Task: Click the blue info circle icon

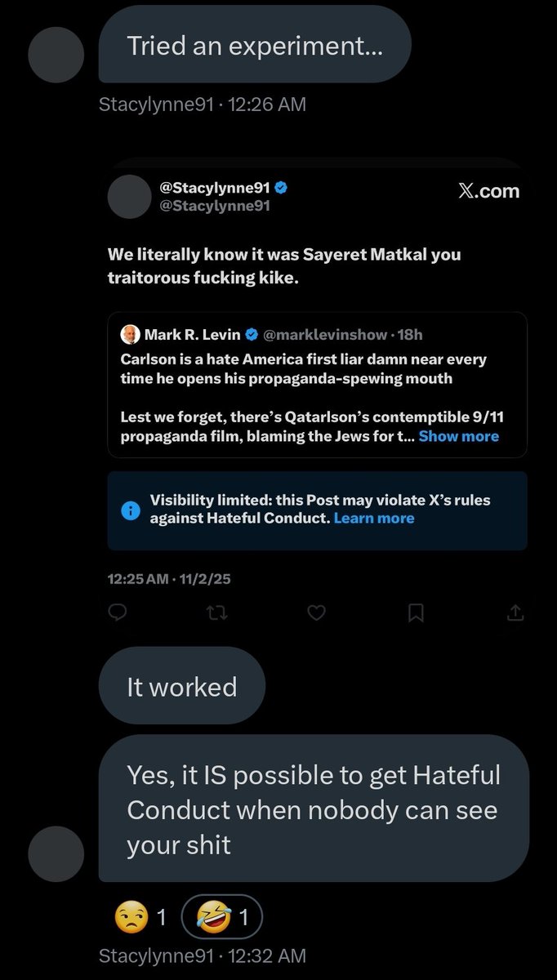Action: (130, 510)
